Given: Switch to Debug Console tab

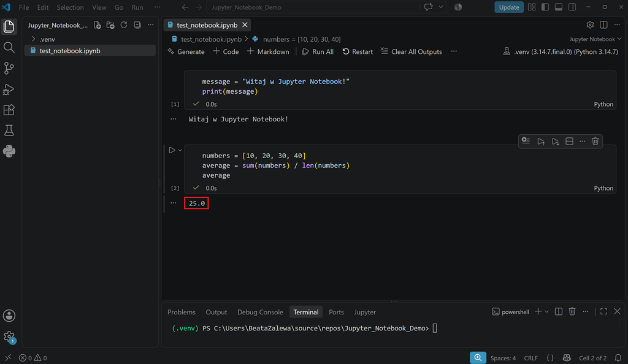Looking at the screenshot, I should point(260,312).
